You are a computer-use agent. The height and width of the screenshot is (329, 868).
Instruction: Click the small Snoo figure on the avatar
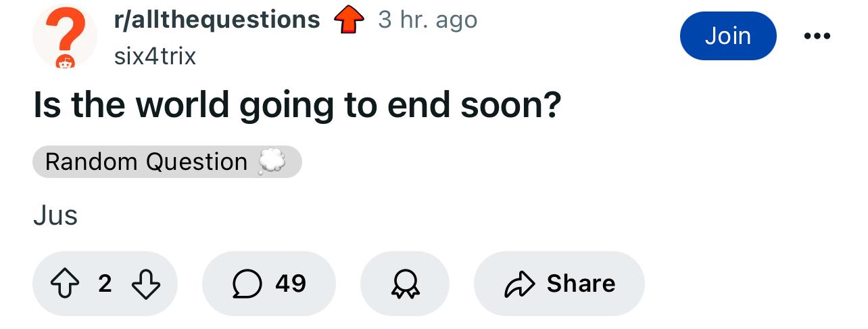click(x=66, y=63)
